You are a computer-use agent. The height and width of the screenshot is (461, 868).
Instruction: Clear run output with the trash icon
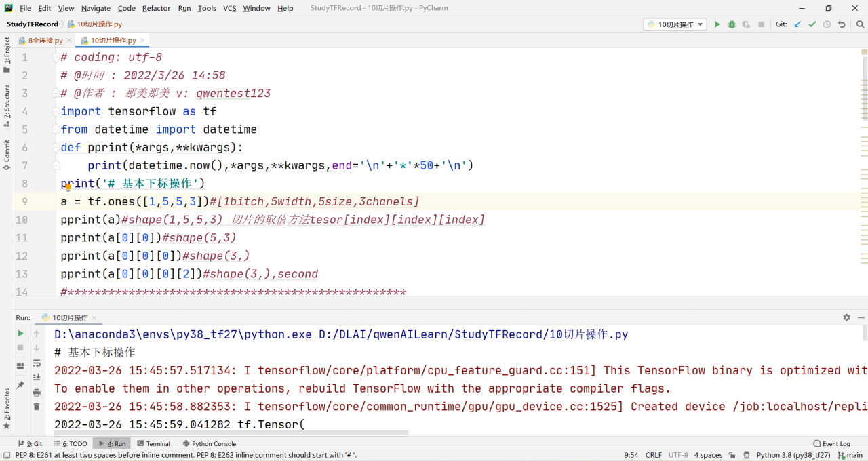(37, 407)
